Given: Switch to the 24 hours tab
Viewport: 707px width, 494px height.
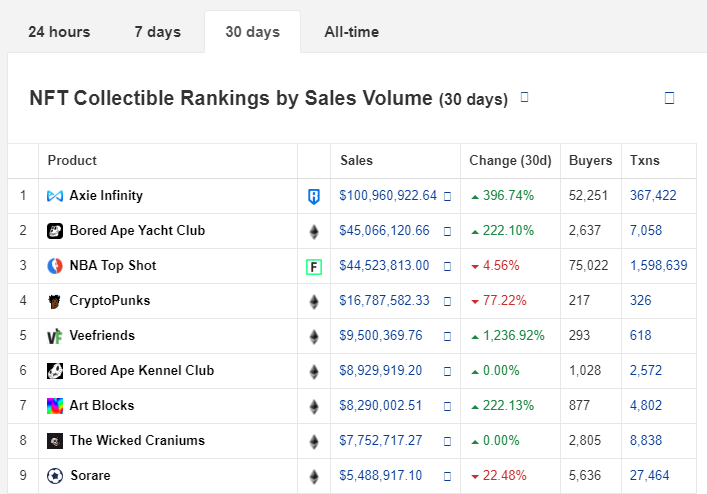Looking at the screenshot, I should tap(59, 32).
